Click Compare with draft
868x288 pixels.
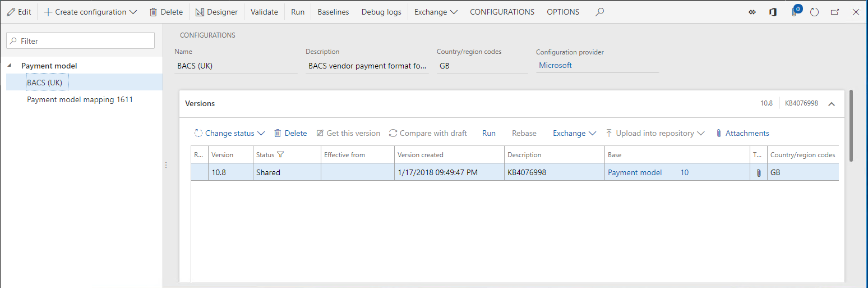[428, 133]
